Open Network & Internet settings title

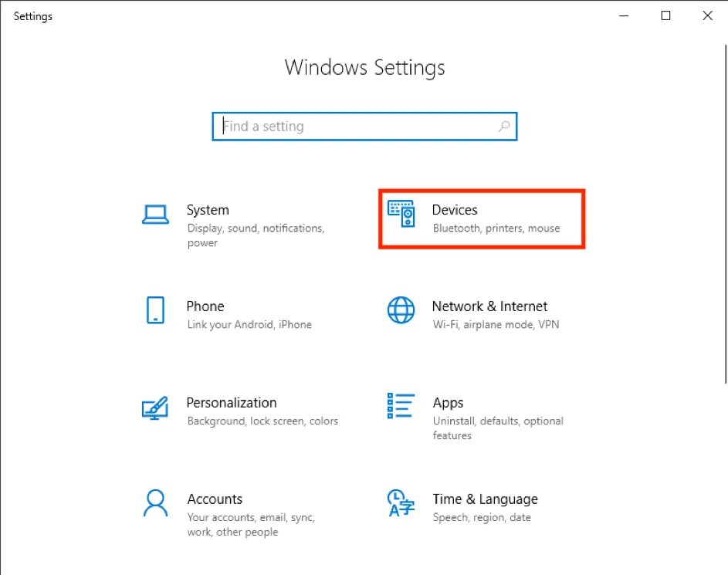pyautogui.click(x=489, y=306)
